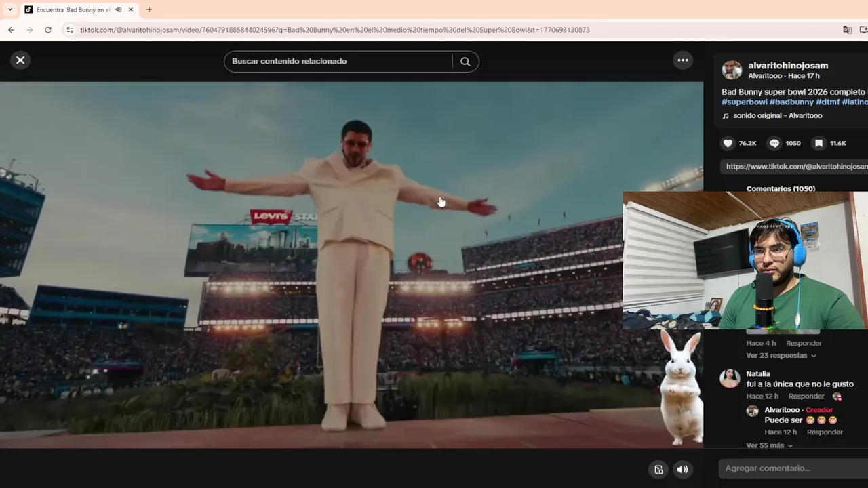Viewport: 868px width, 488px height.
Task: Click the translate page icon in address bar
Action: 847,30
